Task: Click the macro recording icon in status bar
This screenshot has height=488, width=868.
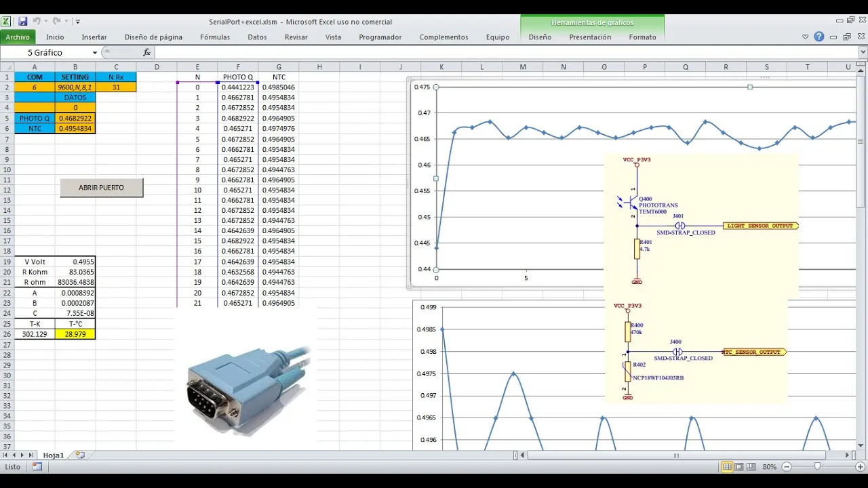Action: 37,467
